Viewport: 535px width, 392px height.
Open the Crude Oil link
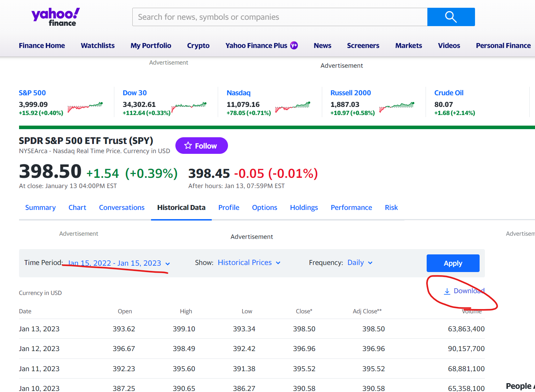point(449,93)
